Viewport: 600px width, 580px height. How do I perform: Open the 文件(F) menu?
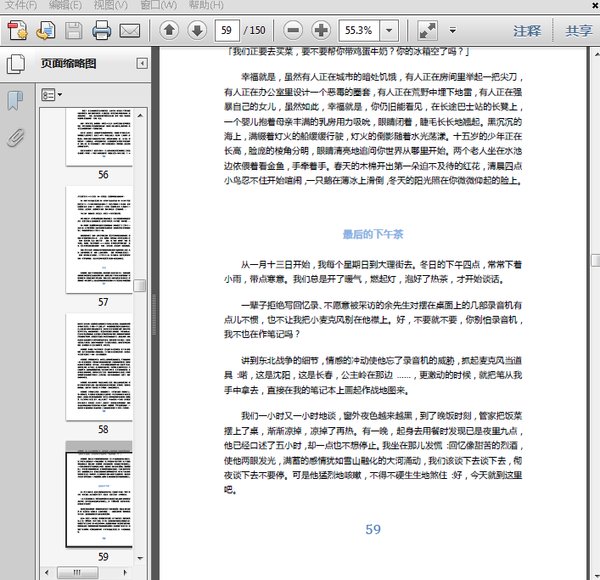pyautogui.click(x=21, y=5)
